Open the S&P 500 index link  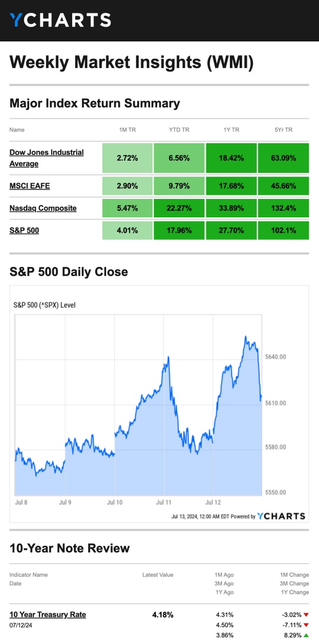click(x=24, y=230)
